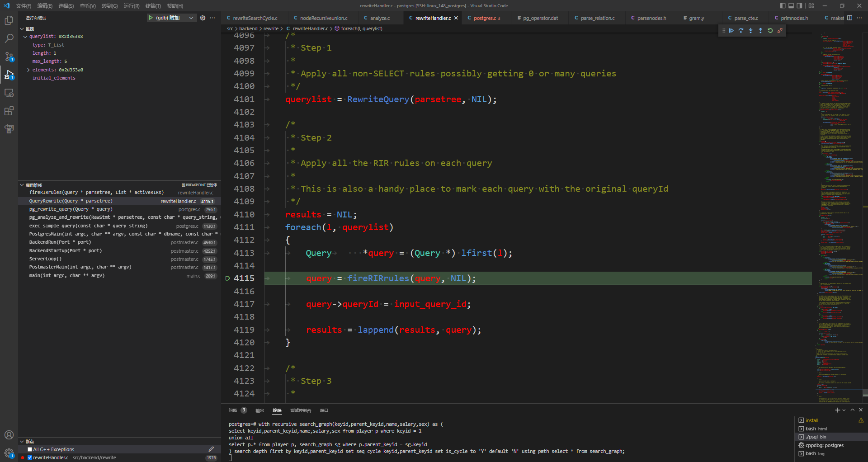Screen dimensions: 868x462
Task: Click the red debug Disconnect plug icon
Action: point(780,31)
